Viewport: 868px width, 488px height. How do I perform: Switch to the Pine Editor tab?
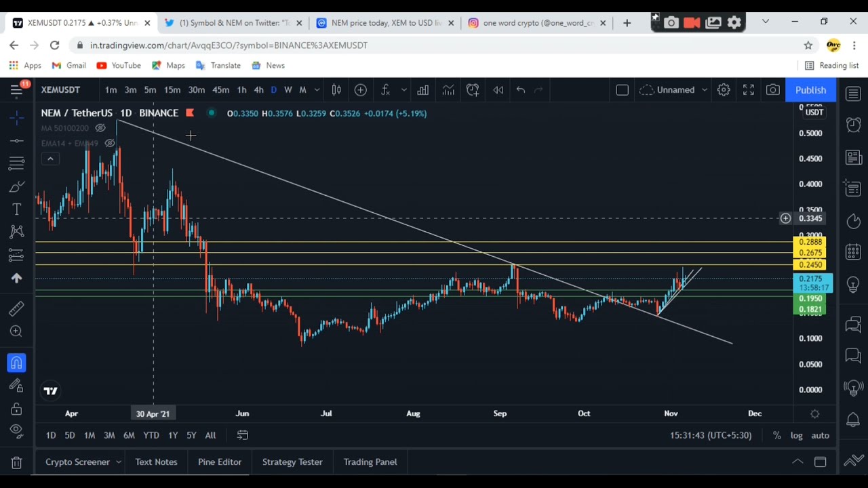coord(220,462)
